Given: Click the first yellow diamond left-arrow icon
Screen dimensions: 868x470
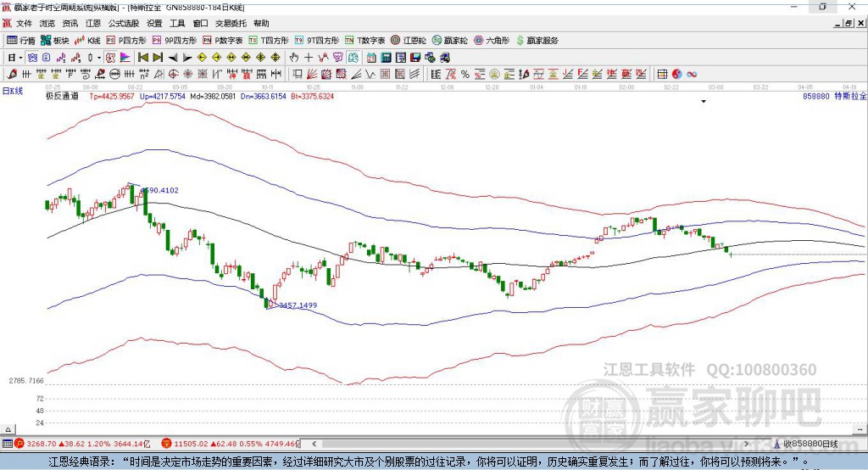Looking at the screenshot, I should 202,58.
